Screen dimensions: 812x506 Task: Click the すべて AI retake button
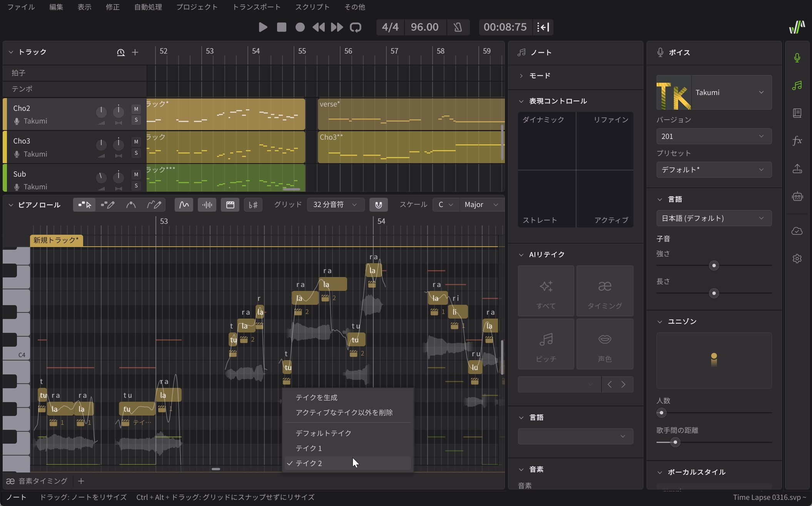click(x=546, y=291)
